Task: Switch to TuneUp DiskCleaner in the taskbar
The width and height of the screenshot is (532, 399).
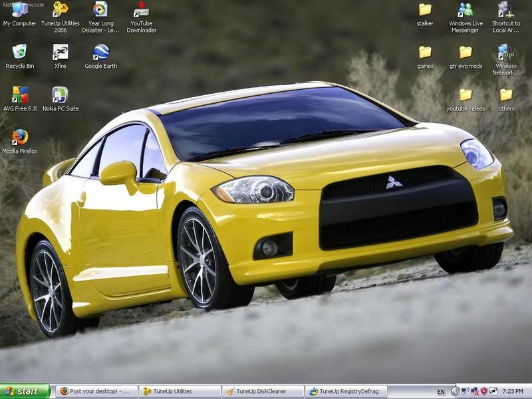Action: click(263, 392)
